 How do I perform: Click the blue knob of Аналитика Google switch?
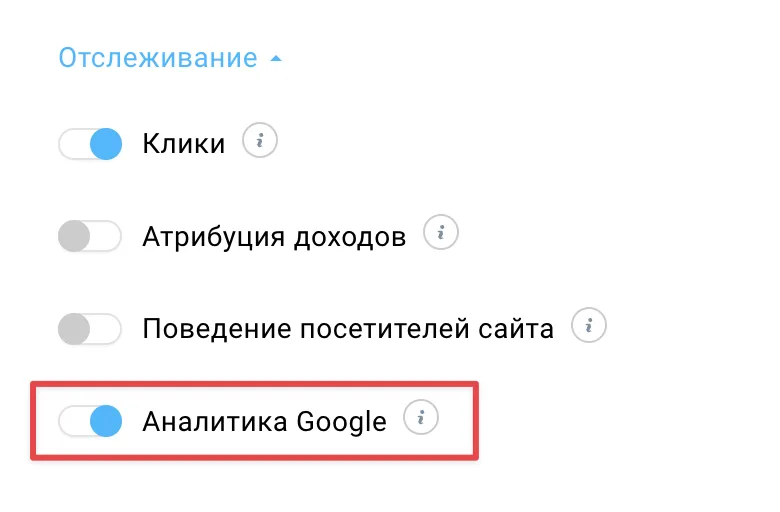tap(106, 421)
